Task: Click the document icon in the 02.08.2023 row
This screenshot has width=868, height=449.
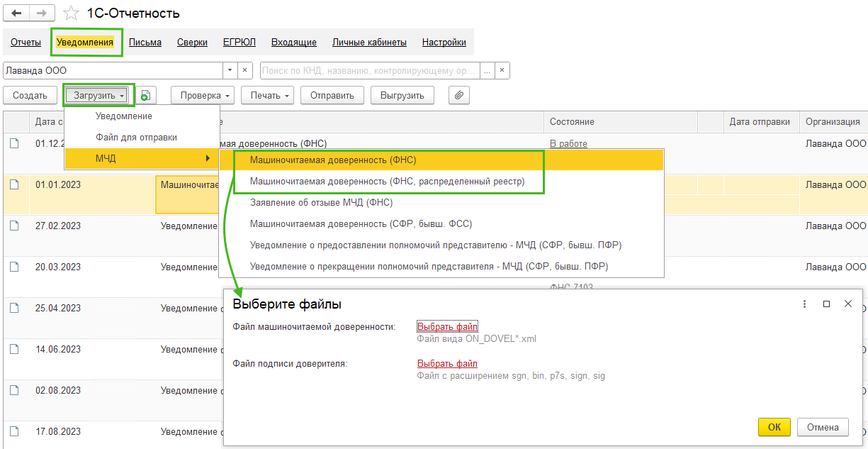Action: pyautogui.click(x=14, y=390)
